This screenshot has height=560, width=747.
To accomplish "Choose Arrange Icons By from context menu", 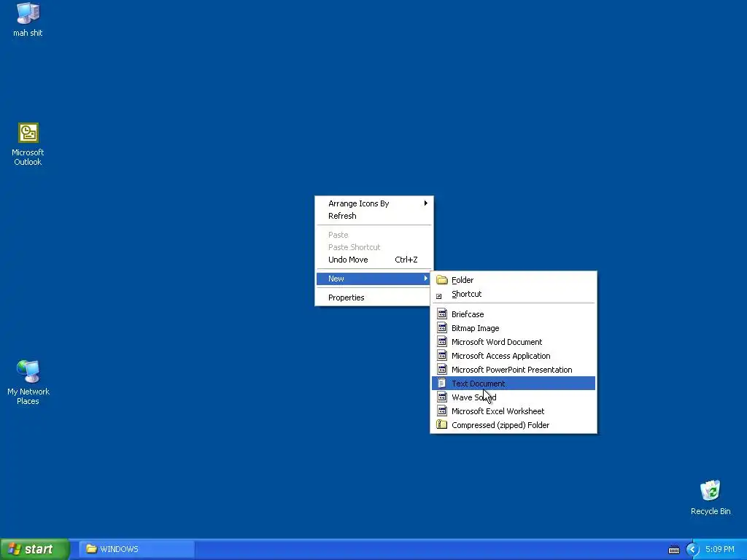I will pos(374,203).
